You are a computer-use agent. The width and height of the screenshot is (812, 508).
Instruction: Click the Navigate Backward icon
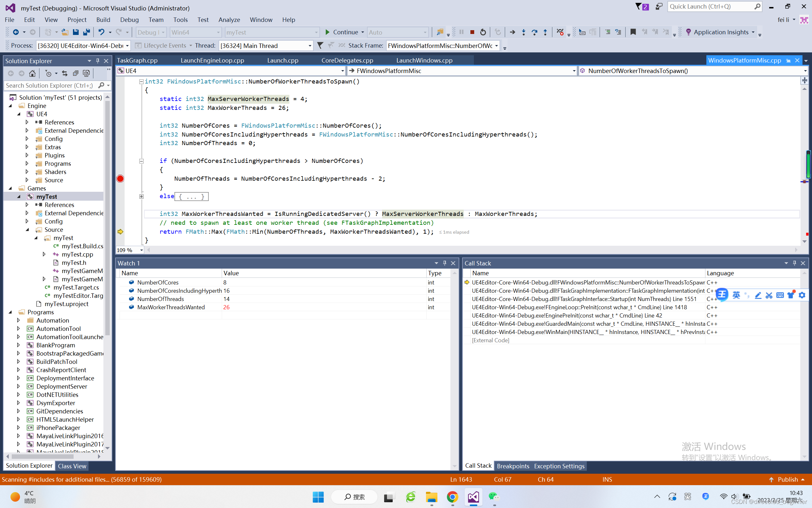pos(16,32)
